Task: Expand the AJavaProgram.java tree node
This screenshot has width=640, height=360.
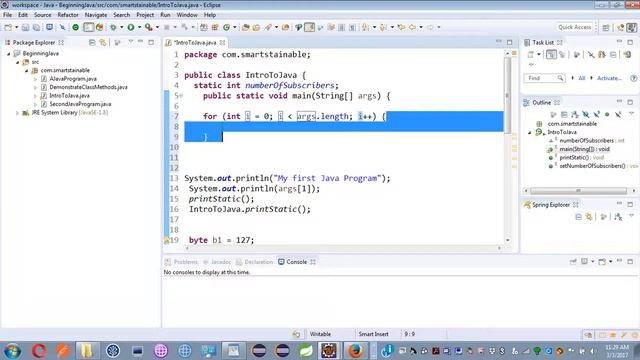Action: coord(35,79)
